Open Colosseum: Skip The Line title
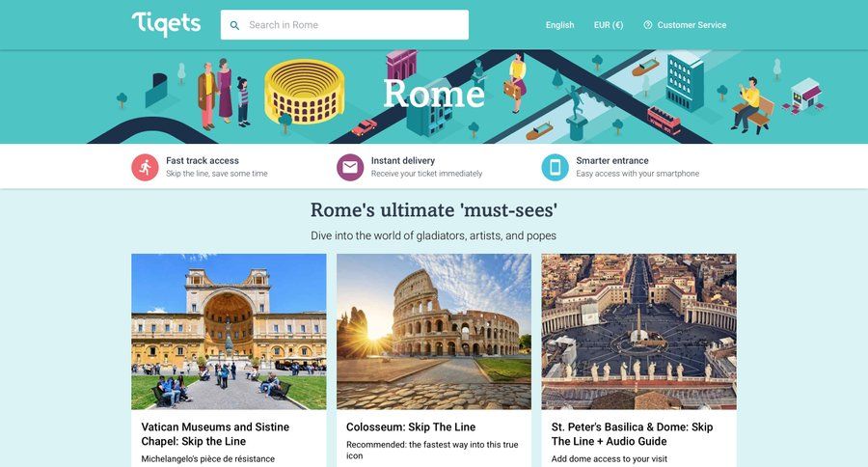 [x=411, y=427]
